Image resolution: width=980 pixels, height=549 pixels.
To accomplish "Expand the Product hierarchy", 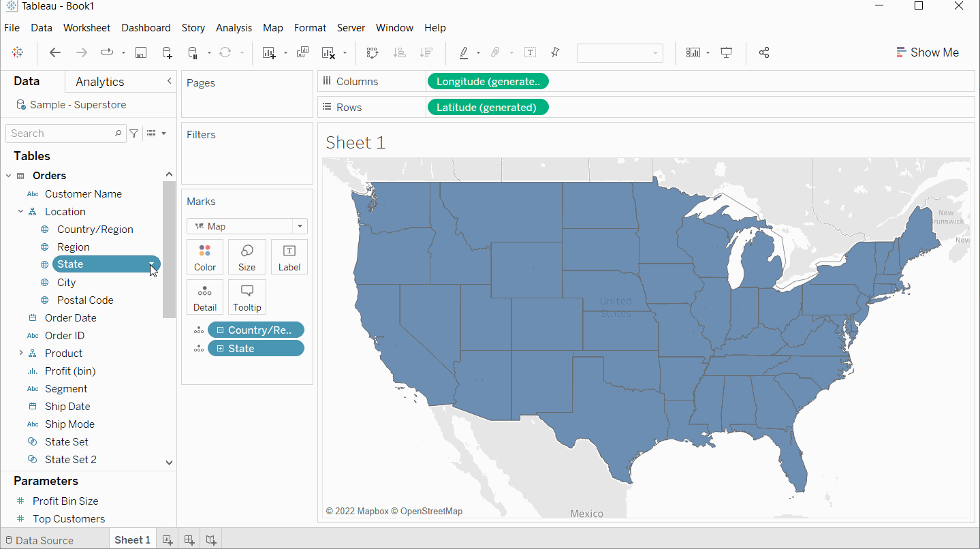I will point(20,353).
